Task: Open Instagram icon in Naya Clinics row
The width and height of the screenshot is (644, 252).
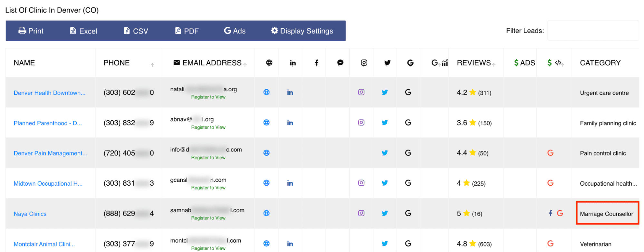Action: pos(361,213)
